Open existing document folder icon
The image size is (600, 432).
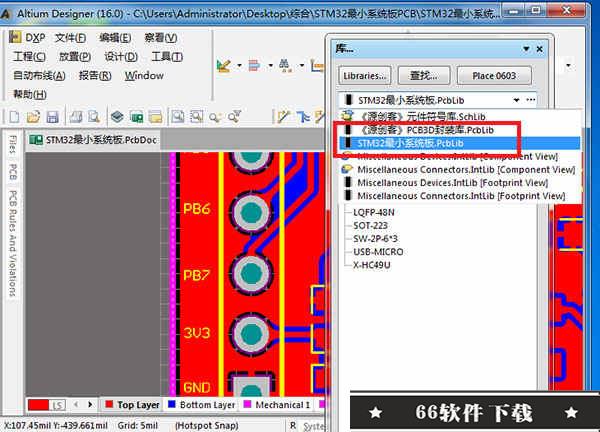pyautogui.click(x=33, y=117)
